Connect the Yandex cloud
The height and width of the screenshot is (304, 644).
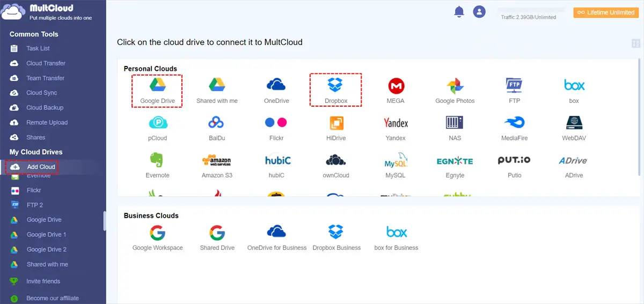pos(396,128)
